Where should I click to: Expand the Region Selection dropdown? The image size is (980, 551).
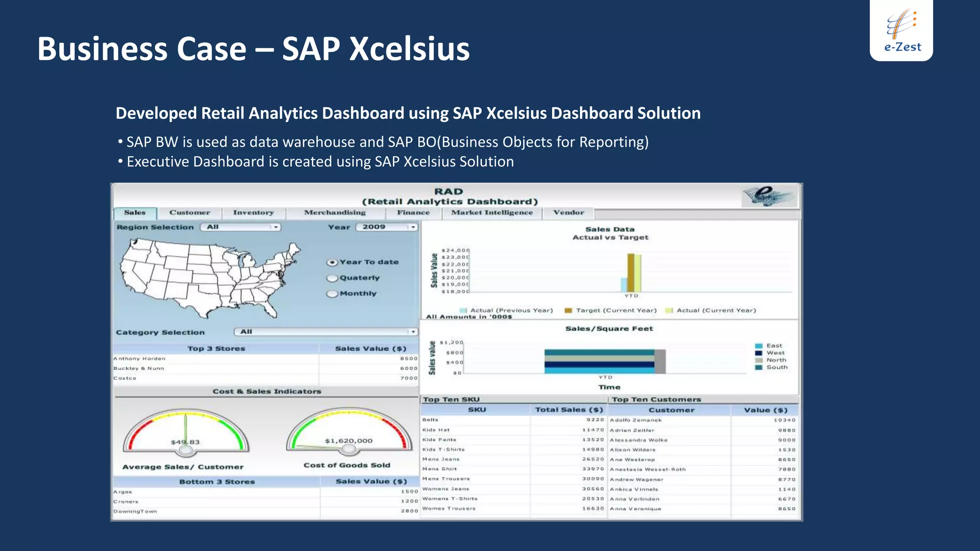coord(241,227)
